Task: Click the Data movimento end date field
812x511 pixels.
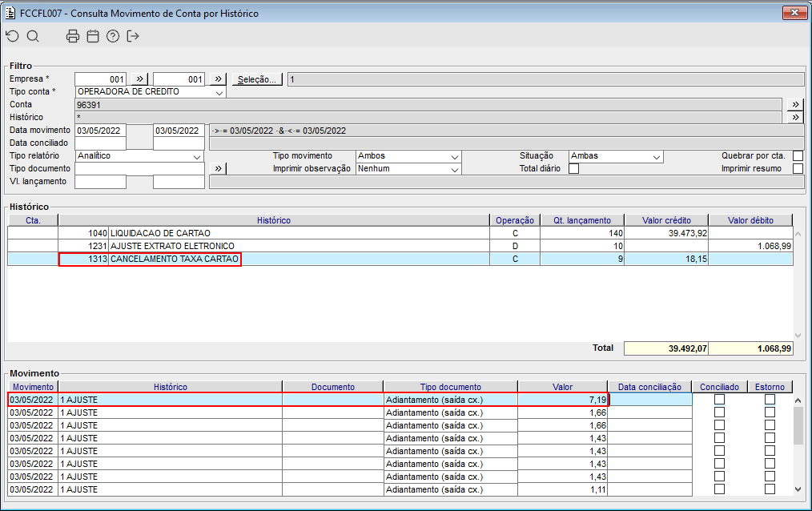Action: [x=179, y=130]
